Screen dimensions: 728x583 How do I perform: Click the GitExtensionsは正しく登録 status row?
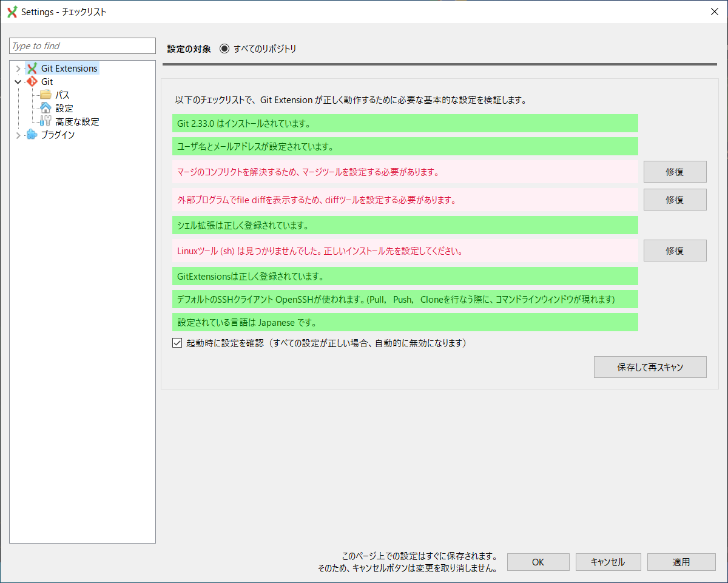(x=405, y=276)
